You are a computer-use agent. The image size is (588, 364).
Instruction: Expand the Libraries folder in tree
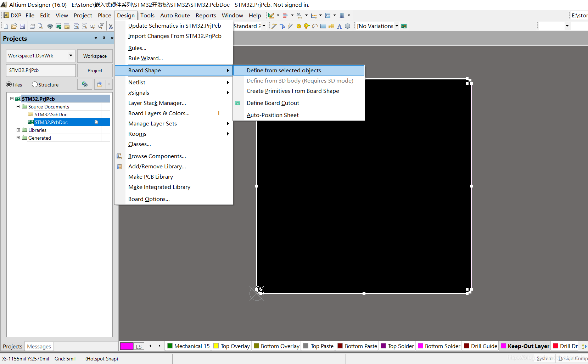[18, 130]
